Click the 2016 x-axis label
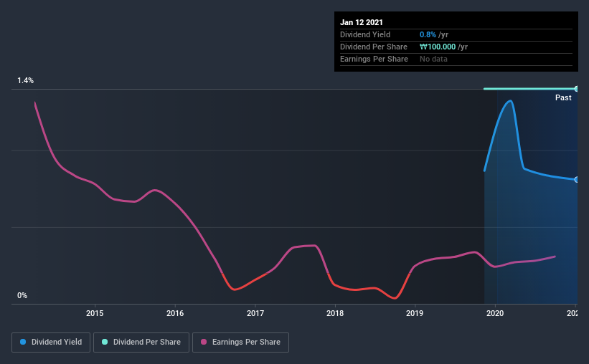The height and width of the screenshot is (364, 589). click(175, 313)
